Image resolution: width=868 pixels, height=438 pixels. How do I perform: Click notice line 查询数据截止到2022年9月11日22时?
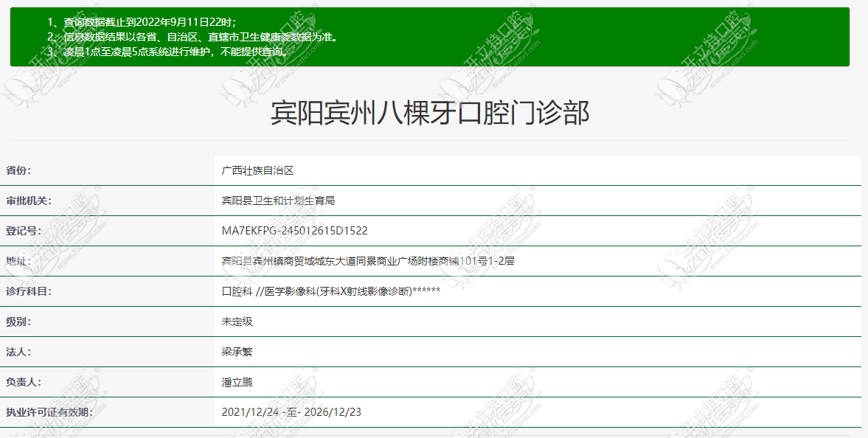click(x=142, y=22)
